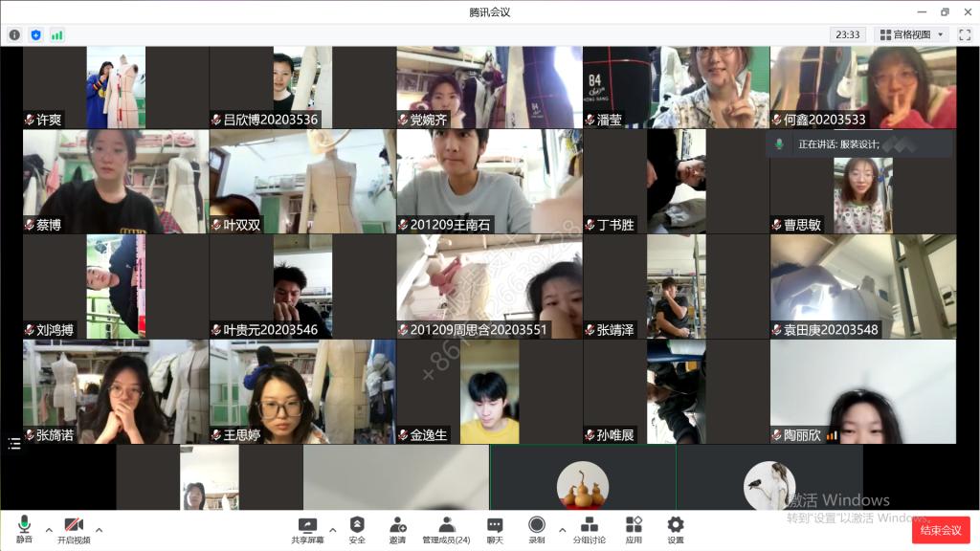Check the green network signal icon
This screenshot has width=980, height=551.
pyautogui.click(x=57, y=34)
